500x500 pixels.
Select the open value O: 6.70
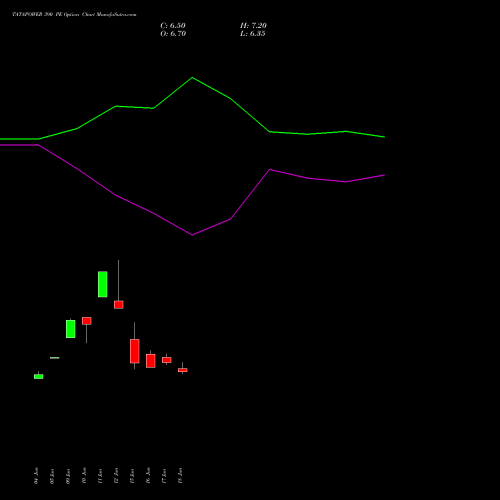173,34
